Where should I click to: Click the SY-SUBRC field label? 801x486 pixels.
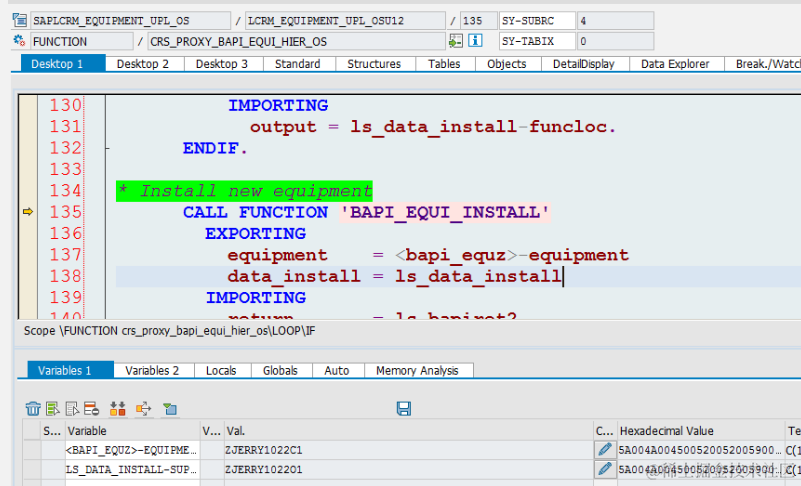click(x=537, y=21)
